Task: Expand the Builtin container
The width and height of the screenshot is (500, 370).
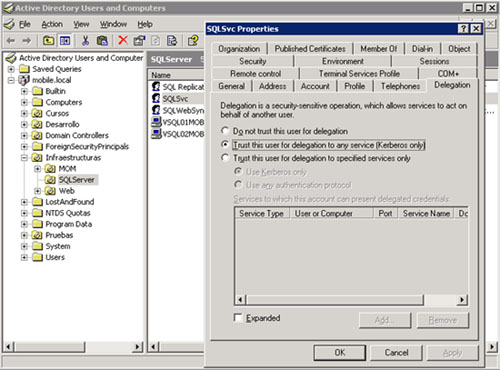Action: [24, 91]
